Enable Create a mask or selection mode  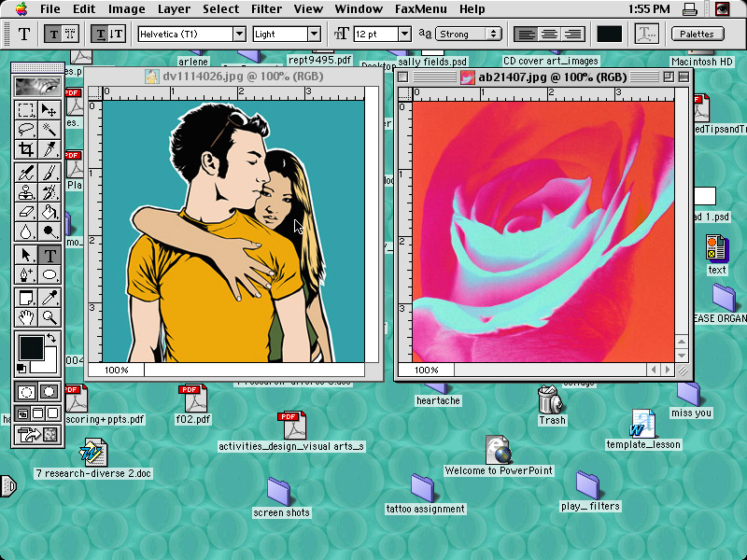click(70, 35)
